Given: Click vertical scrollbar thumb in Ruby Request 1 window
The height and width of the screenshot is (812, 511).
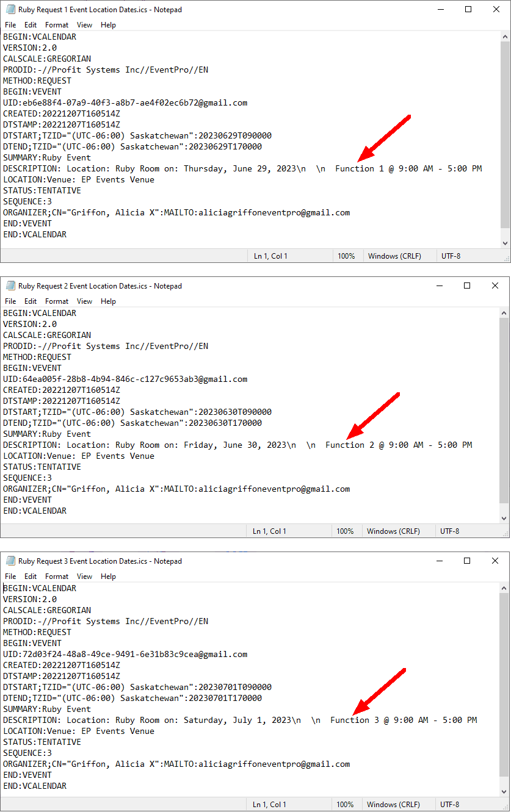Looking at the screenshot, I should (505, 134).
